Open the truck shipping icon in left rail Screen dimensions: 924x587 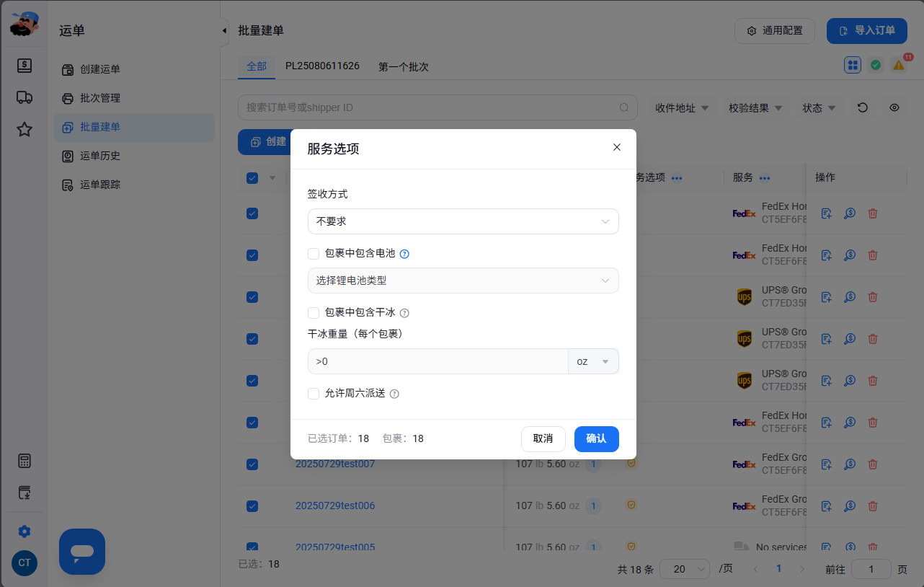[x=25, y=97]
